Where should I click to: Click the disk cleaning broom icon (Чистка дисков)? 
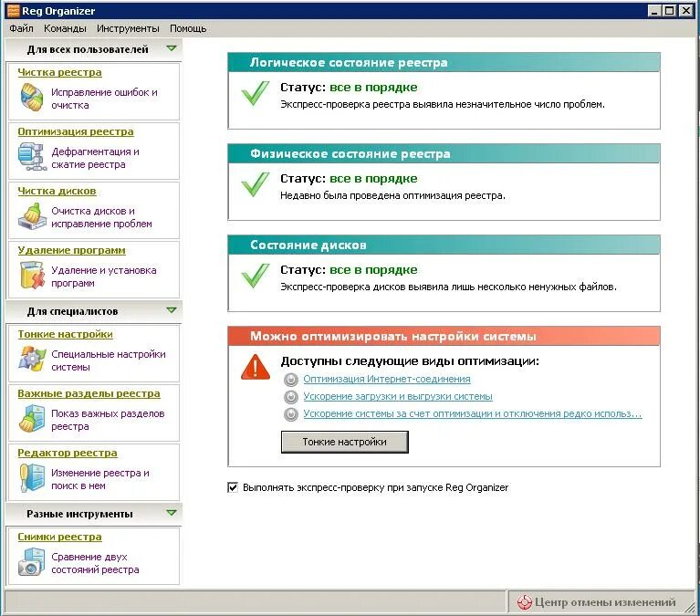click(32, 216)
